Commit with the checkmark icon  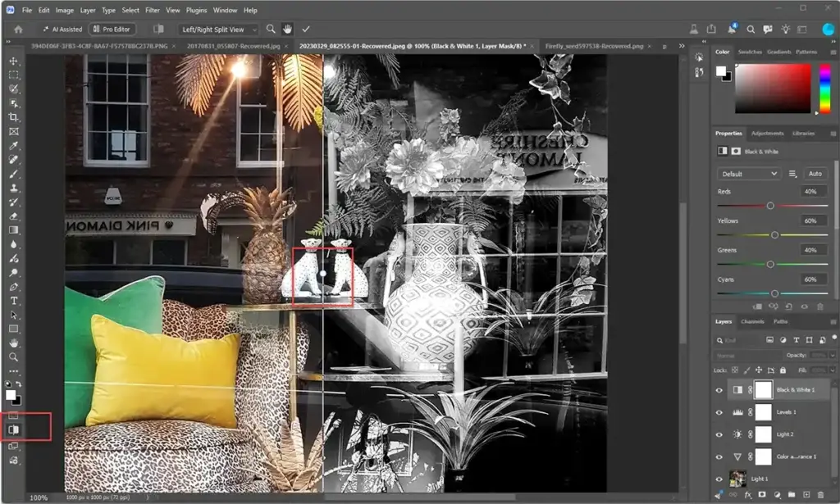(x=306, y=29)
